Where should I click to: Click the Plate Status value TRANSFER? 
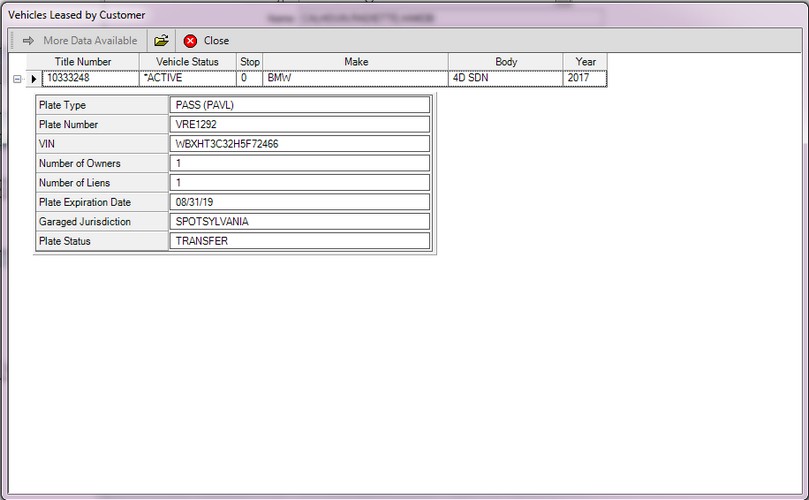point(300,241)
